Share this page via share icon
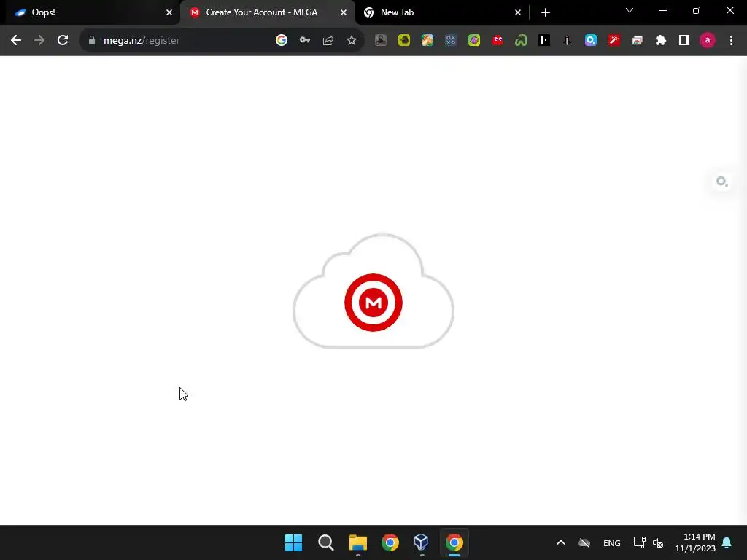This screenshot has width=747, height=560. tap(328, 41)
